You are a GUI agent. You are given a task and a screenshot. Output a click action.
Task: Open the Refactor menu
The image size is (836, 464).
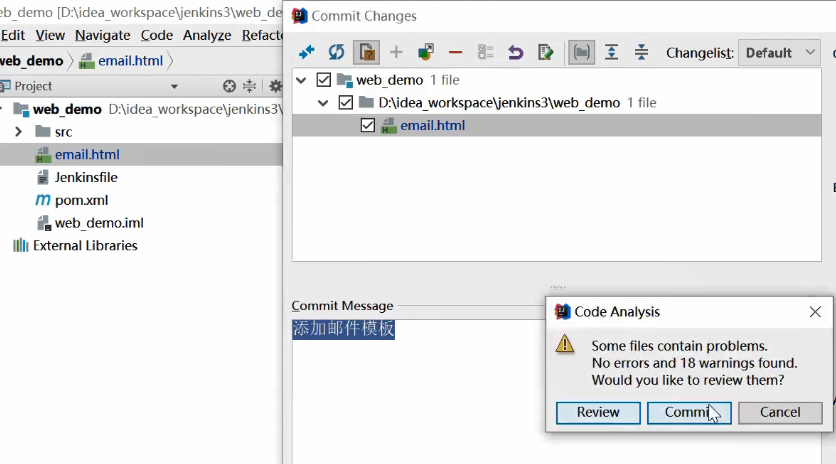click(262, 35)
